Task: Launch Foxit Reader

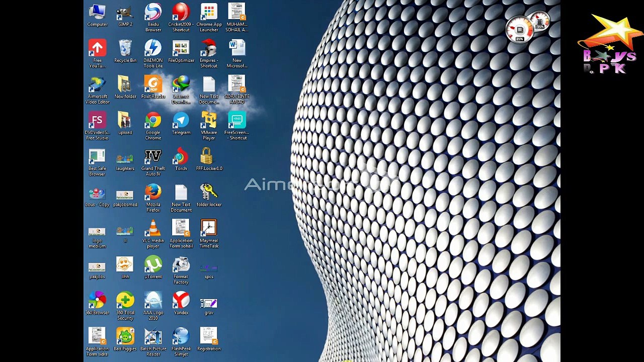Action: [x=153, y=87]
